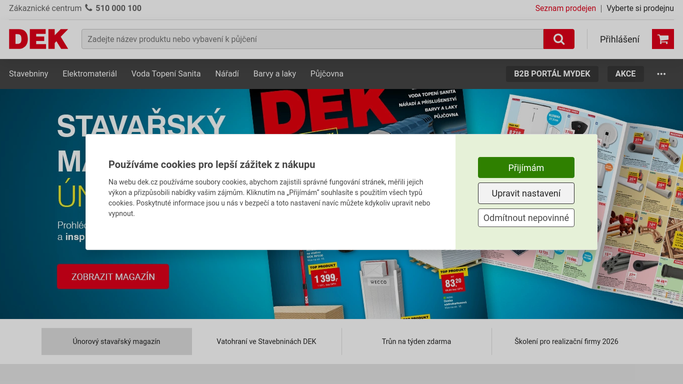683x384 pixels.
Task: Open the Půjčovna section
Action: [327, 74]
